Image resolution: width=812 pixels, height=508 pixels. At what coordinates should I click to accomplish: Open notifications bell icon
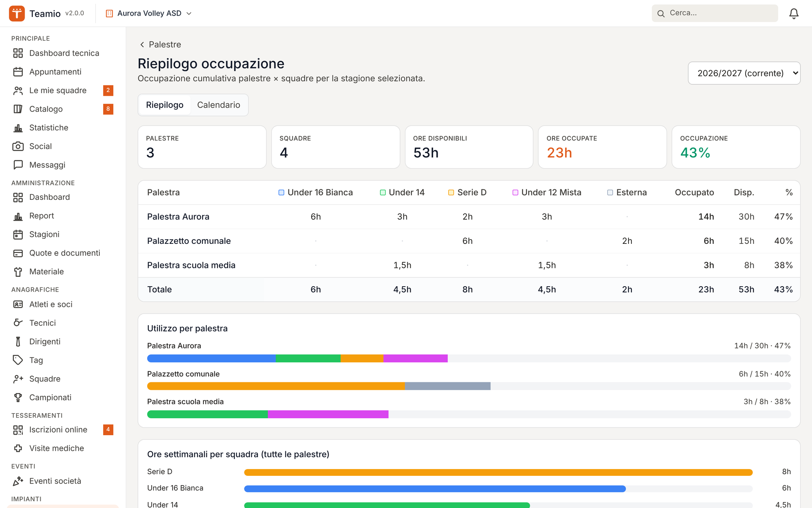click(x=794, y=14)
